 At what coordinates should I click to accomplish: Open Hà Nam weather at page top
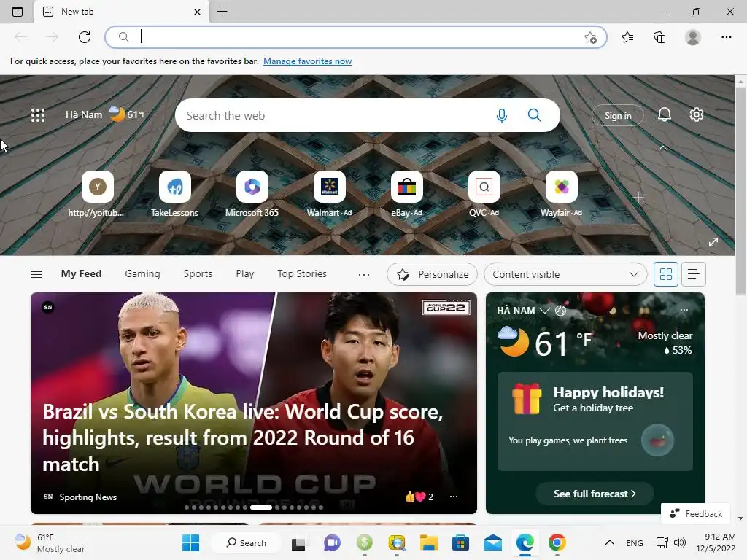click(x=105, y=114)
